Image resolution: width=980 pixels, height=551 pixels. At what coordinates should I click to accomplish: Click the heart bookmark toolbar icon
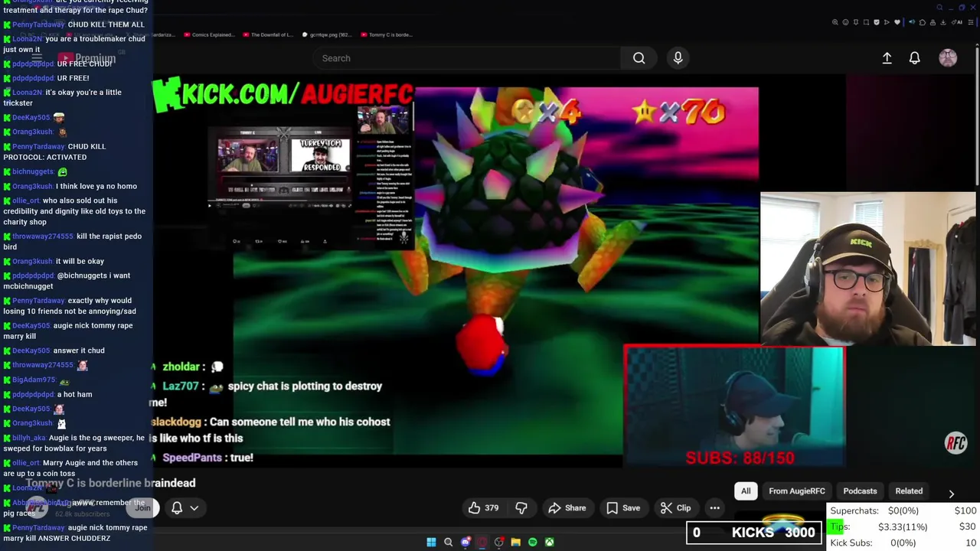(897, 22)
